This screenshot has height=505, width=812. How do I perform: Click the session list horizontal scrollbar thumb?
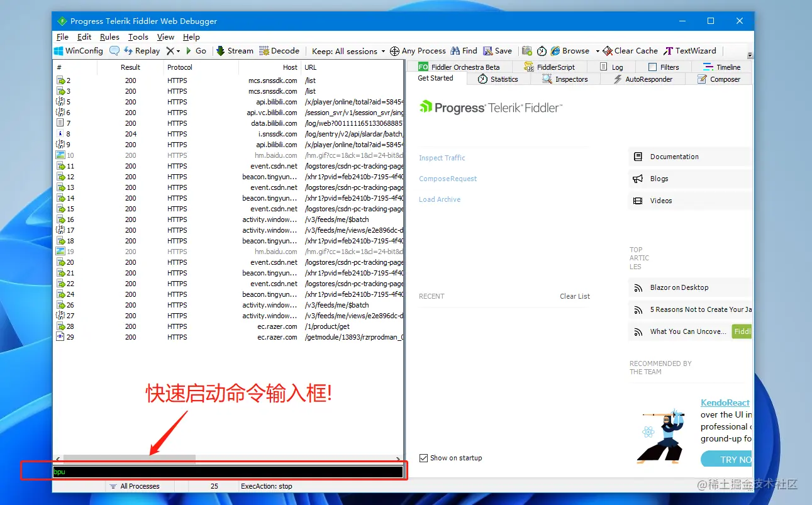click(x=129, y=459)
